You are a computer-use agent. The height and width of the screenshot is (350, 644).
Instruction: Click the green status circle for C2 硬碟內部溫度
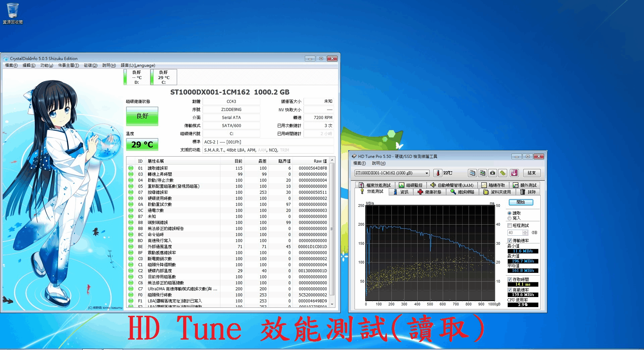(x=131, y=271)
